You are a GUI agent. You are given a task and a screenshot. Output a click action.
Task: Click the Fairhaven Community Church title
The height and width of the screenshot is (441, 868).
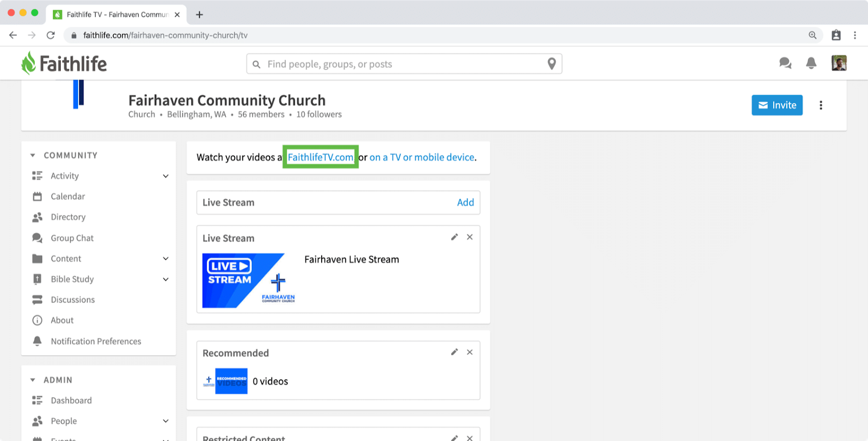pyautogui.click(x=227, y=100)
